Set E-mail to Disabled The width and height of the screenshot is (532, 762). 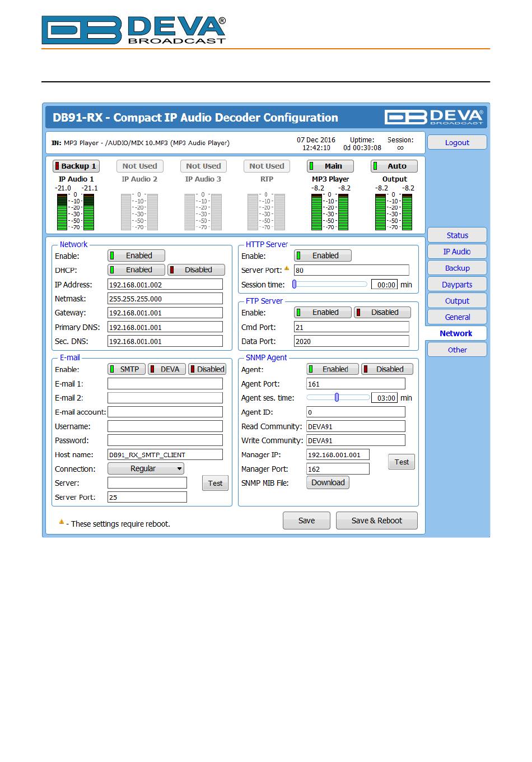tap(207, 369)
